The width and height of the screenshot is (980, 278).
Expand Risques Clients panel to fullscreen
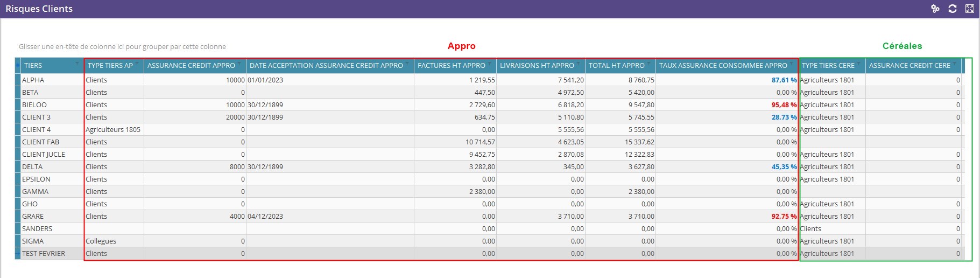(969, 9)
